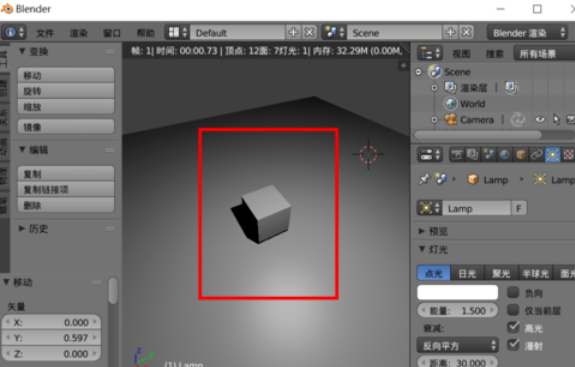575x367 pixels.
Task: Delete the current Scene with X button
Action: point(466,33)
